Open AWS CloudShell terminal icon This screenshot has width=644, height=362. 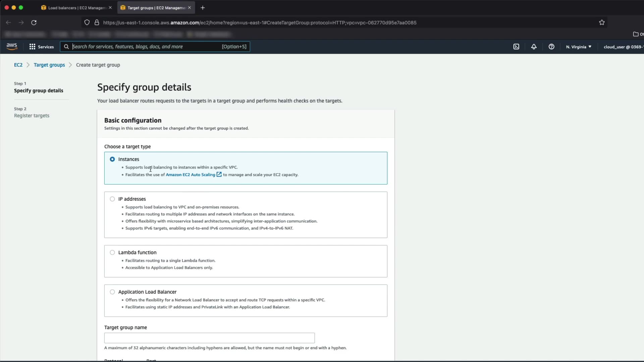click(516, 47)
